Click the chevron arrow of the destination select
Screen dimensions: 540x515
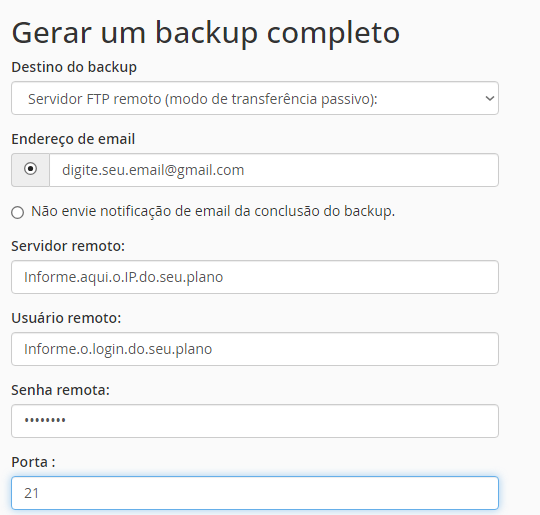tap(490, 99)
